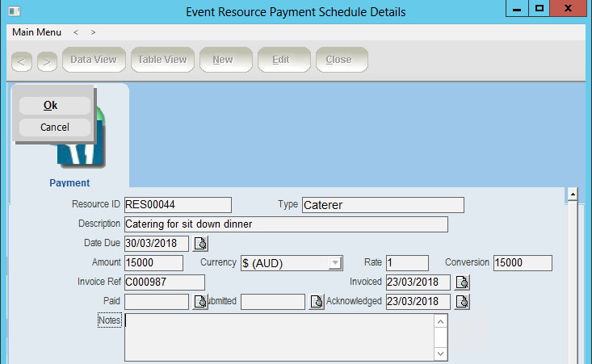Click the next record arrow button

[x=47, y=61]
